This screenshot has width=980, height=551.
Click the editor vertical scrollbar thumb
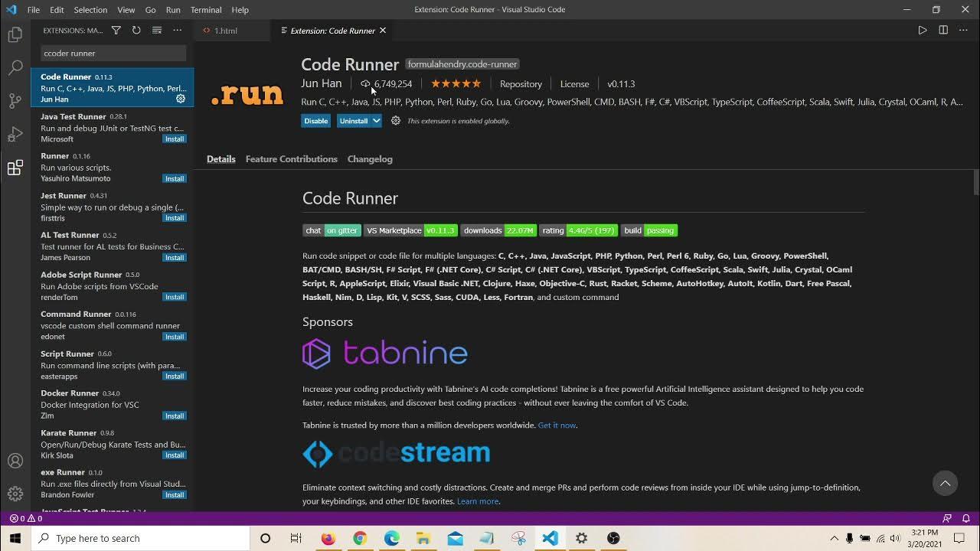(x=975, y=182)
